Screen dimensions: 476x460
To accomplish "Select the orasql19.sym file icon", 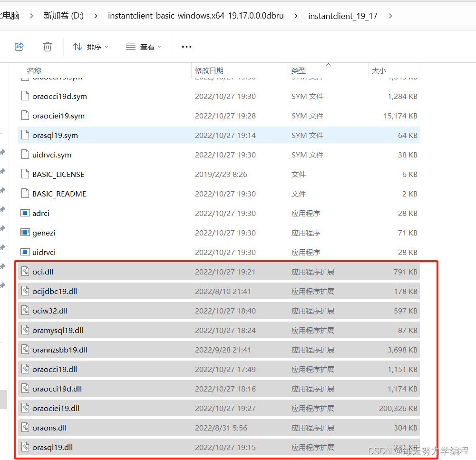I will [25, 135].
